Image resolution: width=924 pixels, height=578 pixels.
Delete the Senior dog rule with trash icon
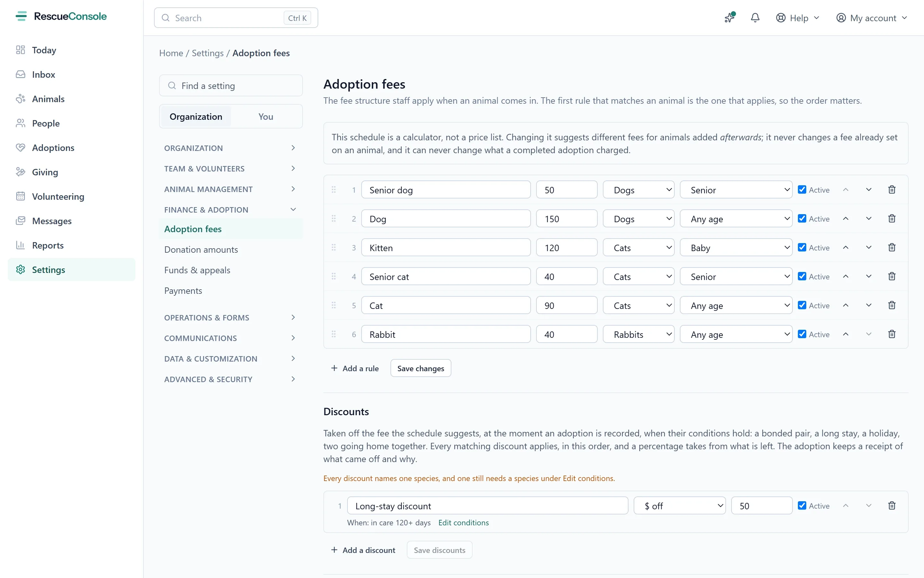(x=892, y=189)
